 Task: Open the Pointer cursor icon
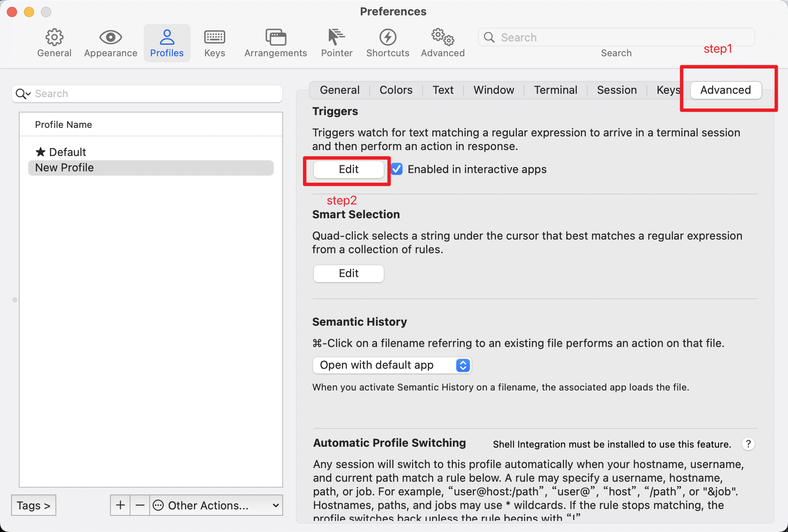click(336, 38)
